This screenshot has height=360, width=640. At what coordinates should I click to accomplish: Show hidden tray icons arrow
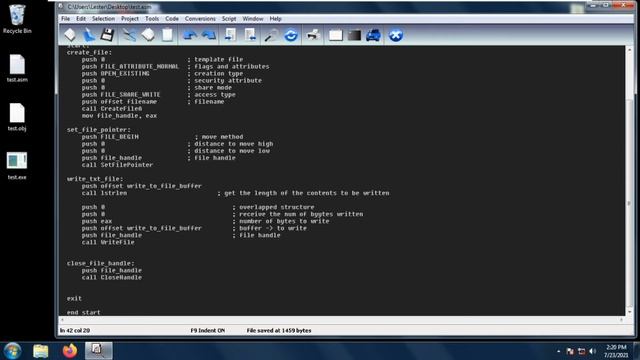click(558, 351)
